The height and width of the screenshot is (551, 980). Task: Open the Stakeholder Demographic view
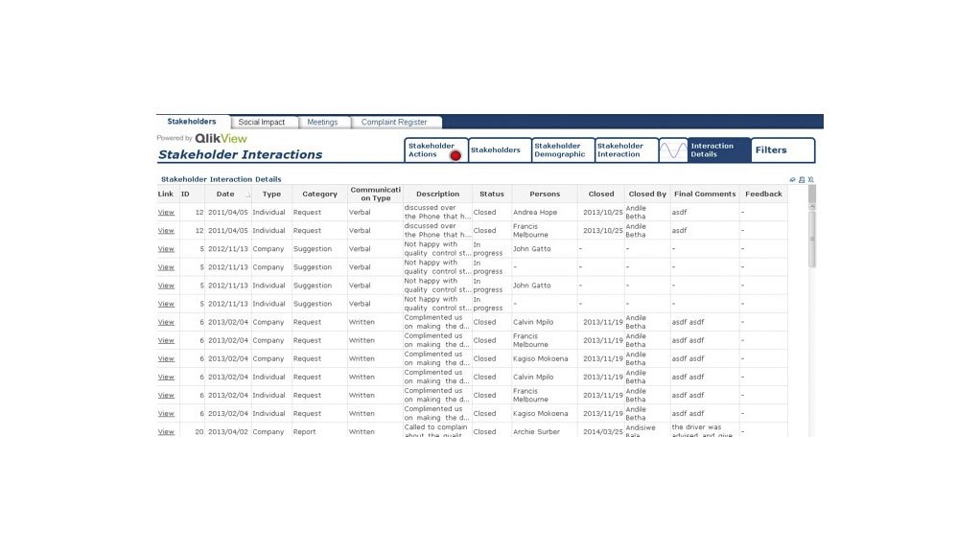click(563, 149)
